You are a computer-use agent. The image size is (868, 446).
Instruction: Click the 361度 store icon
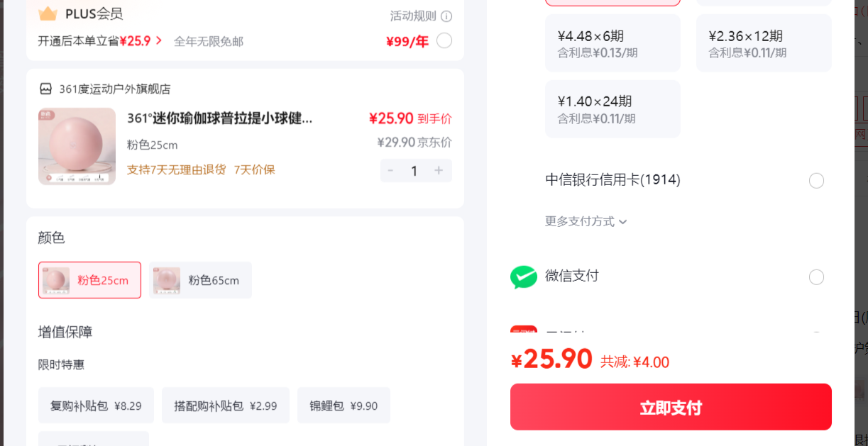[46, 89]
